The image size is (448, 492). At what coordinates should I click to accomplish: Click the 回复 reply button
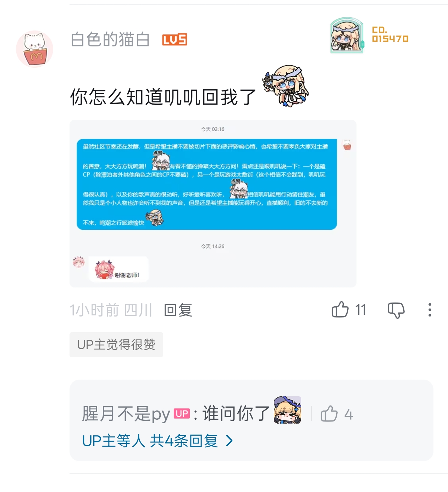(x=178, y=310)
